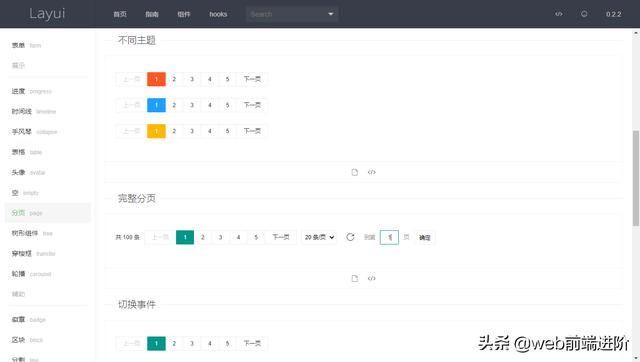Go to page 3 in blue-theme row
The height and width of the screenshot is (362, 640).
tap(192, 105)
